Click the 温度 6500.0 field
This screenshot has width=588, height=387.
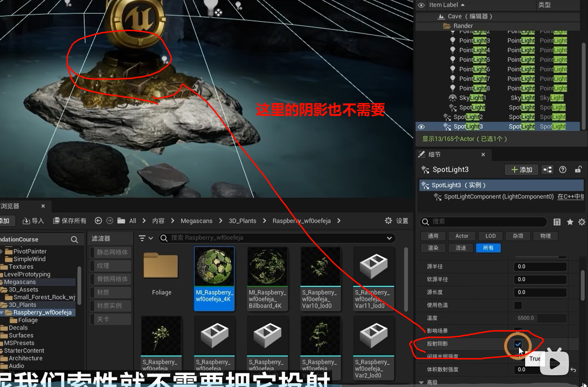point(540,318)
